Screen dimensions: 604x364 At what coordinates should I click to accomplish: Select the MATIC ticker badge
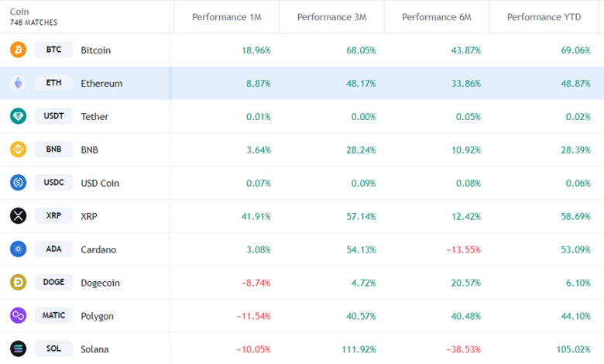(54, 316)
